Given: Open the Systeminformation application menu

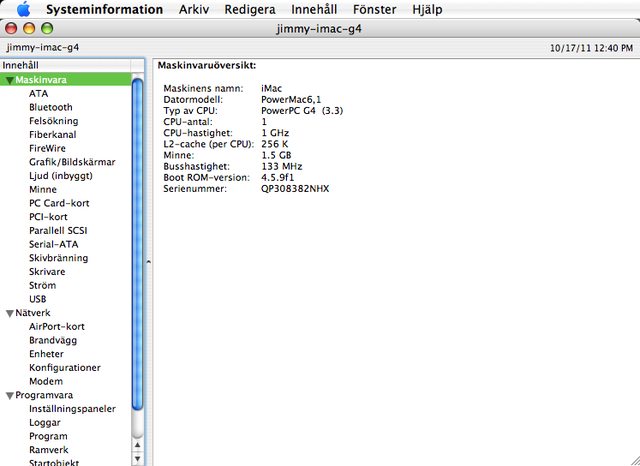Looking at the screenshot, I should 104,9.
